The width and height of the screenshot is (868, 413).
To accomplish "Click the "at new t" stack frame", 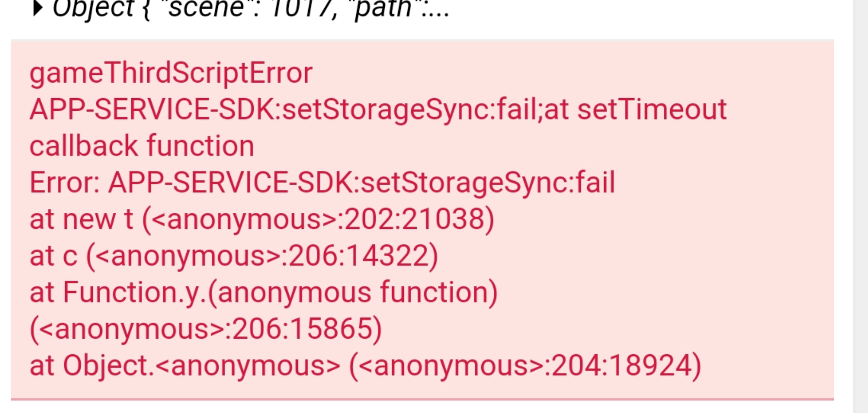I will click(81, 219).
